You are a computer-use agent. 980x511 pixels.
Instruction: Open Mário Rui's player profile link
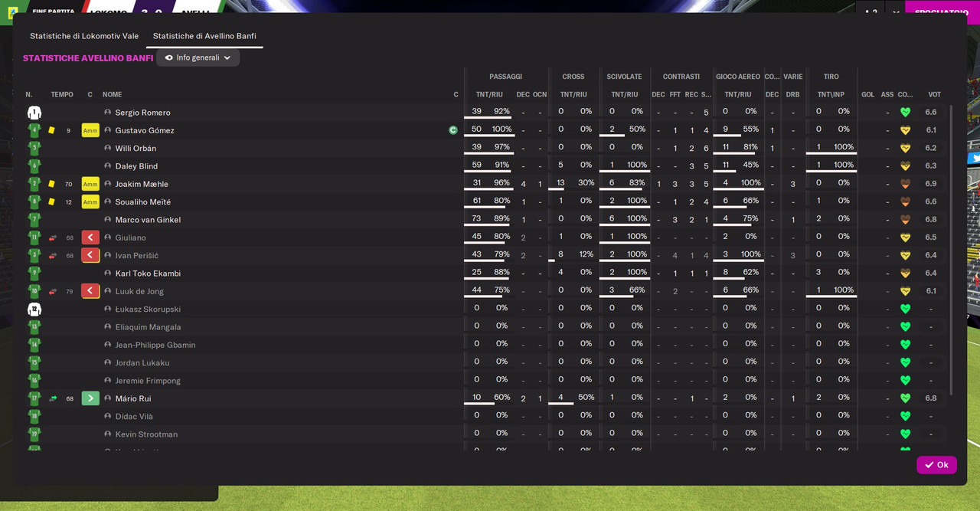pos(133,398)
